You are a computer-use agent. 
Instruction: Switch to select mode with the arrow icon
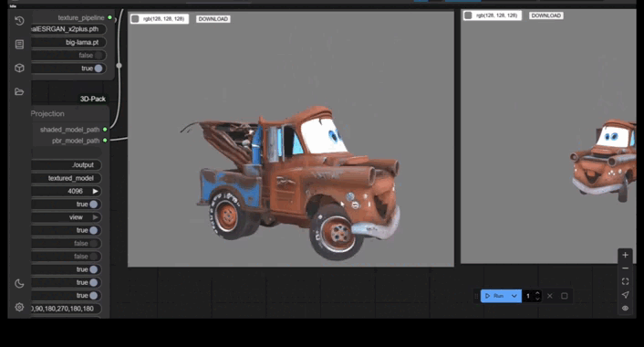pyautogui.click(x=625, y=295)
